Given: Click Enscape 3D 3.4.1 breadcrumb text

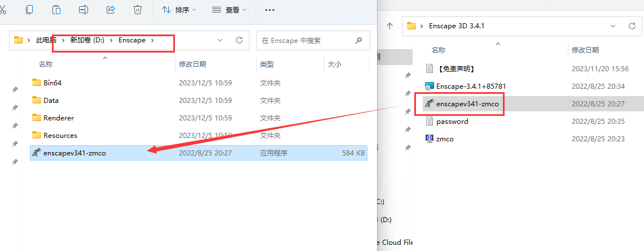Looking at the screenshot, I should coord(457,26).
